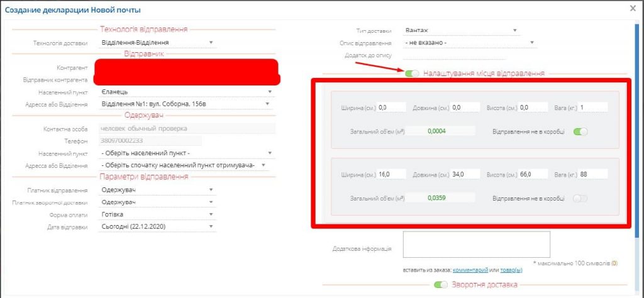644x298 pixels.
Task: Click the Додаткова інформація text area
Action: pyautogui.click(x=477, y=245)
